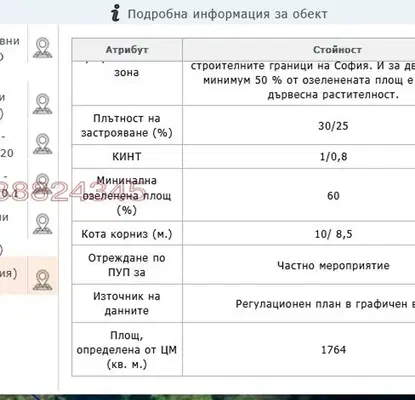Click map pin icon in highlighted row "ия)"
415x400 pixels.
[x=42, y=280]
